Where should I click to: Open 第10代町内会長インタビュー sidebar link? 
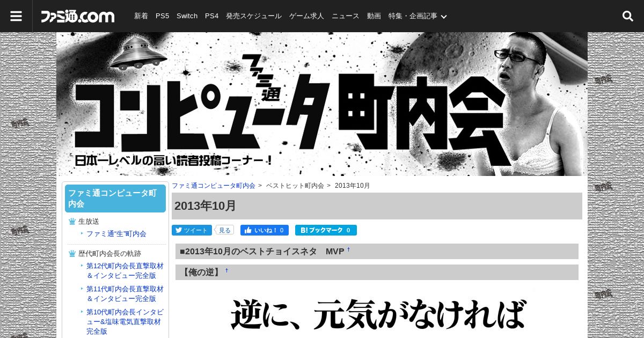(125, 321)
